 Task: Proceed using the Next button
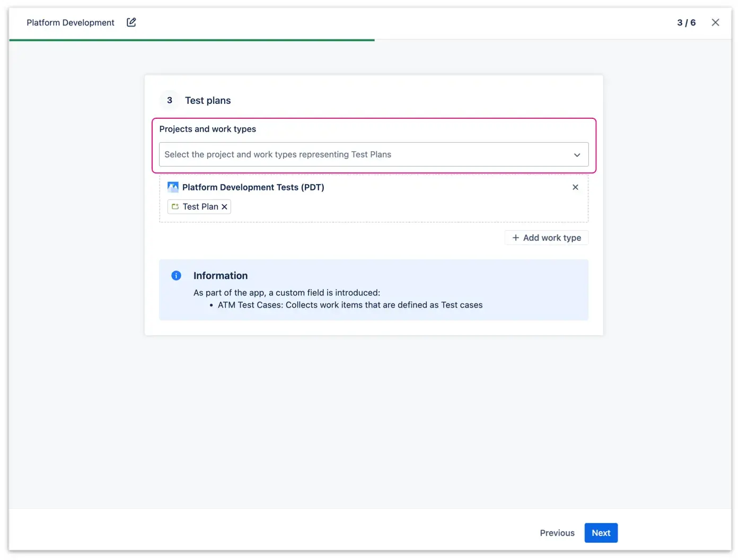pyautogui.click(x=601, y=532)
